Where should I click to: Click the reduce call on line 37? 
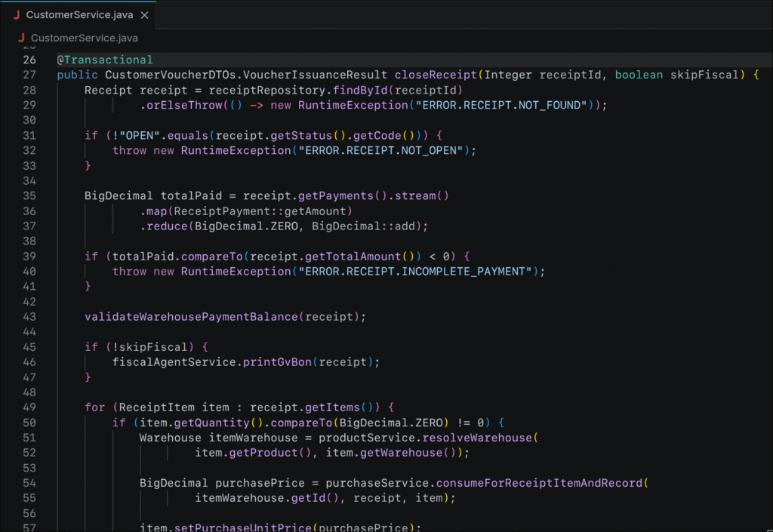point(167,226)
